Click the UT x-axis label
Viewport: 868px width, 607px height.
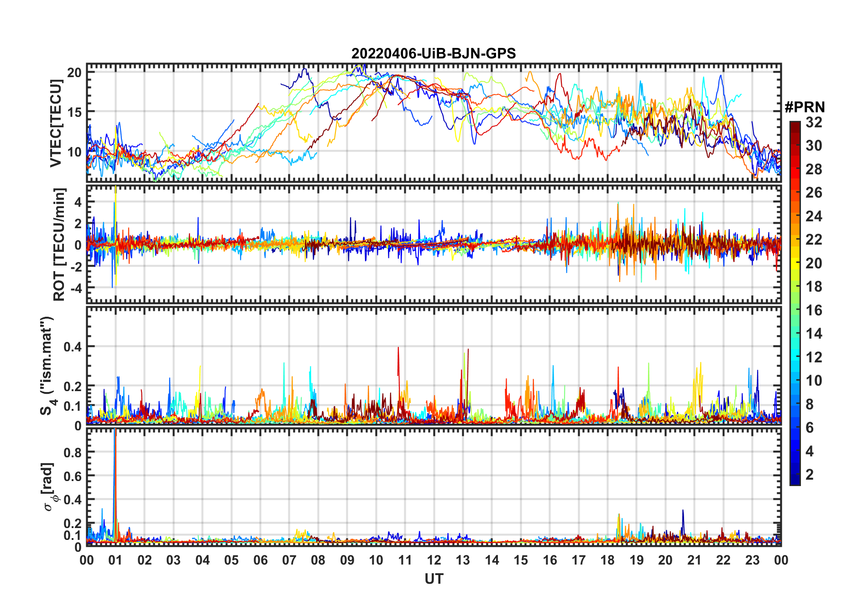(434, 579)
